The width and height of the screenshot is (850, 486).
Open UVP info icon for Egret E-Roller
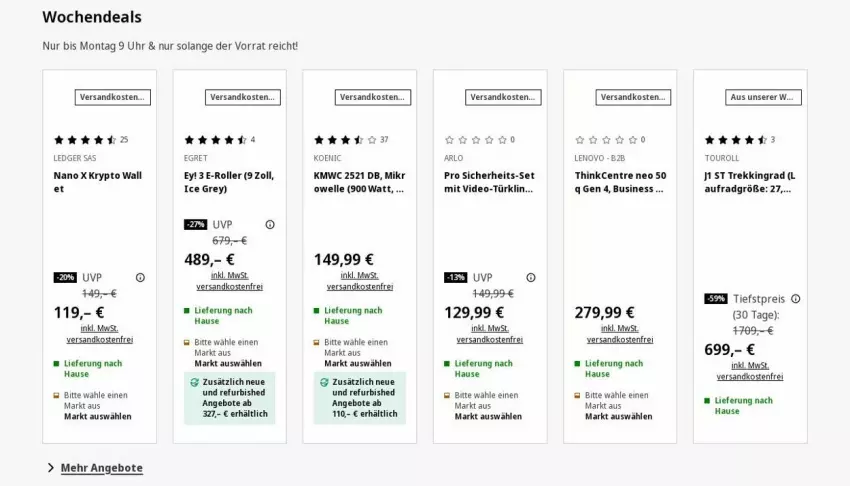point(270,224)
